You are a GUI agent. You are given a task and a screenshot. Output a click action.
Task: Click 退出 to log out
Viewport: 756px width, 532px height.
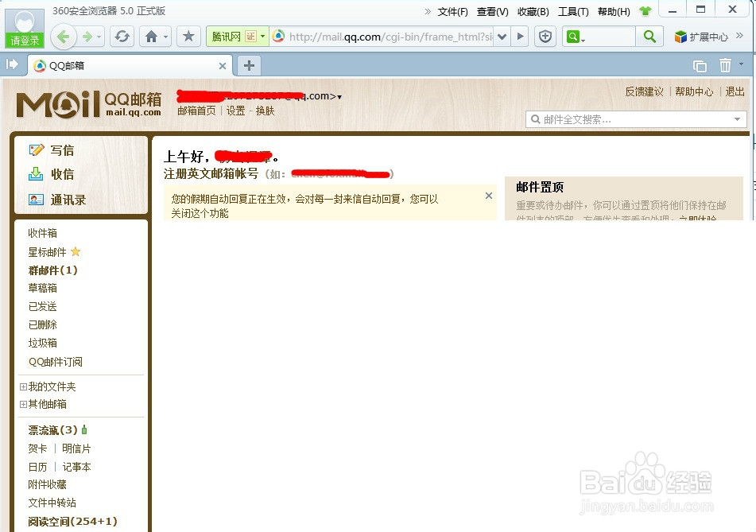735,91
